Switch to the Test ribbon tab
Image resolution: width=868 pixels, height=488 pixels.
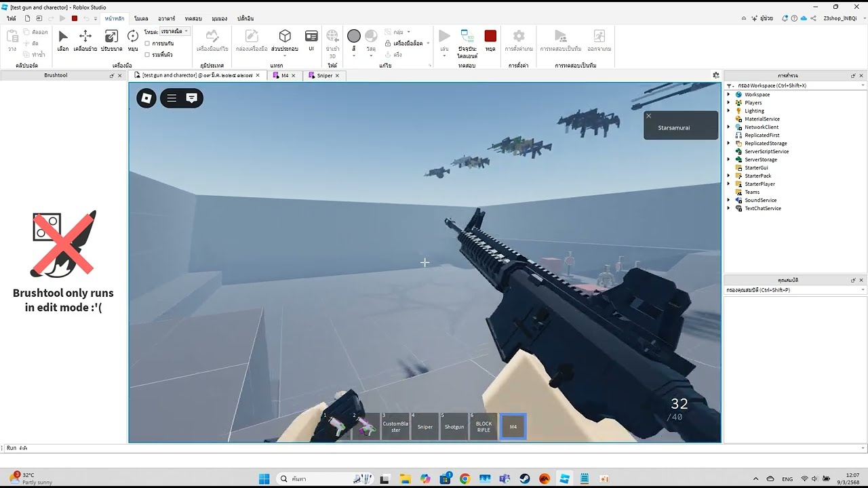193,18
